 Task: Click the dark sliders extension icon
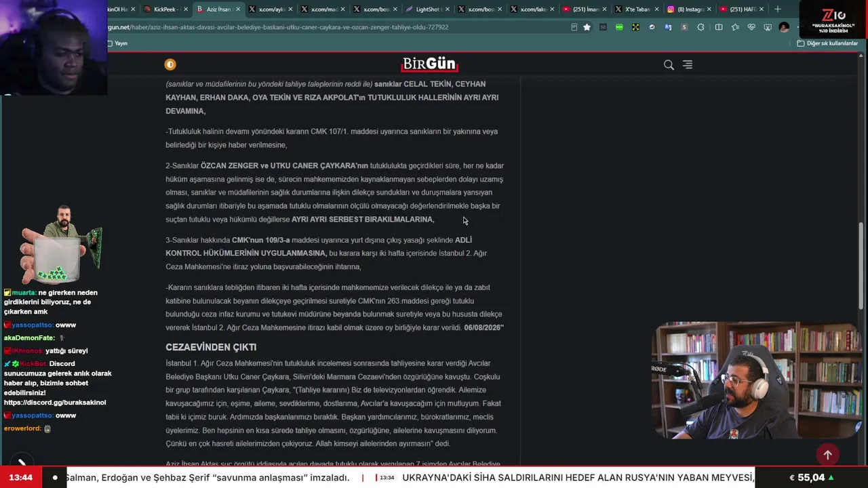[x=603, y=27]
